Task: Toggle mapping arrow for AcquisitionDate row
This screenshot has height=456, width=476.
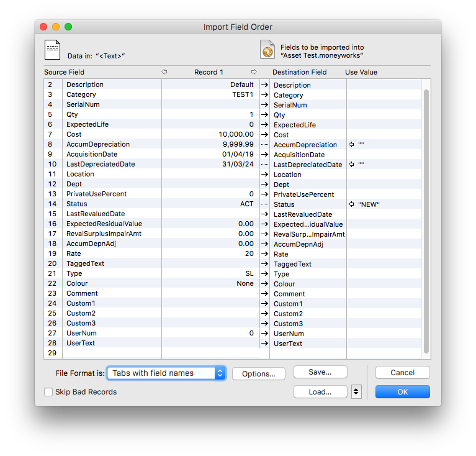Action: point(265,154)
